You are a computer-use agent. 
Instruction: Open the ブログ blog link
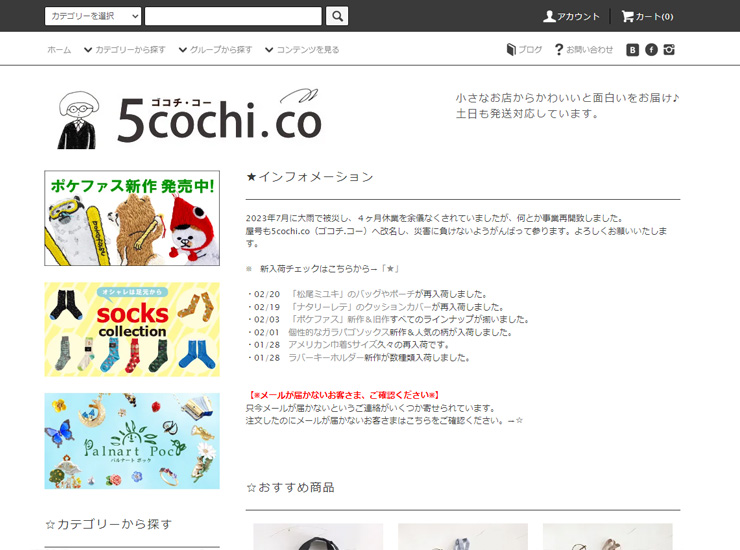pos(524,50)
